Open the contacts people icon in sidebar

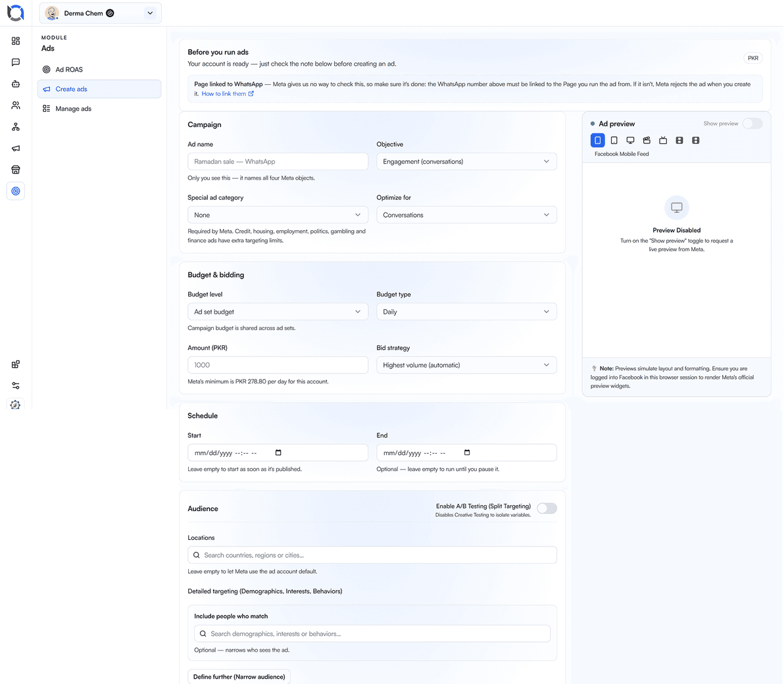[x=16, y=105]
